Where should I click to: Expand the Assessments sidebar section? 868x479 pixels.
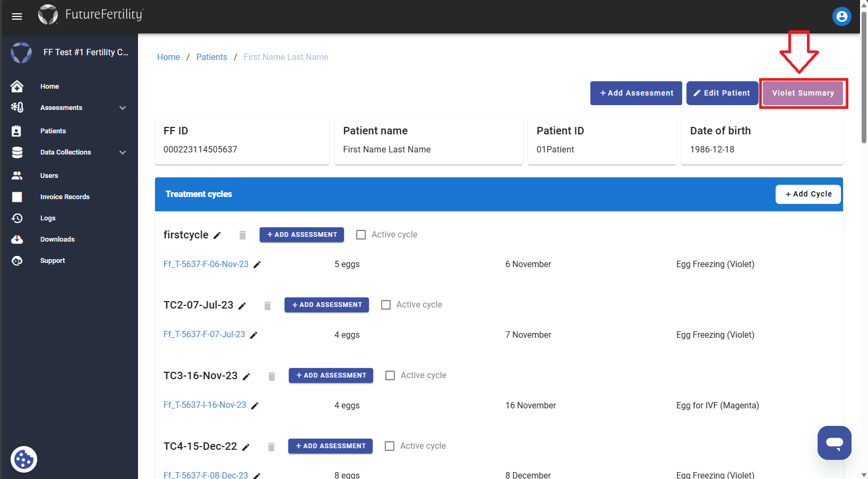pyautogui.click(x=61, y=107)
